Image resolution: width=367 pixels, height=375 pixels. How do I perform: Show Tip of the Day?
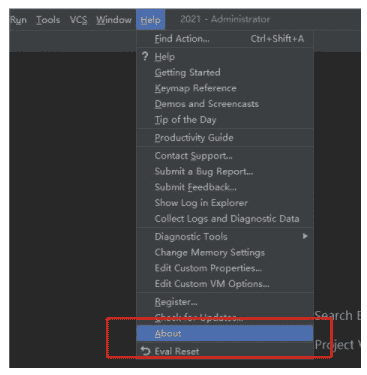[x=225, y=119]
